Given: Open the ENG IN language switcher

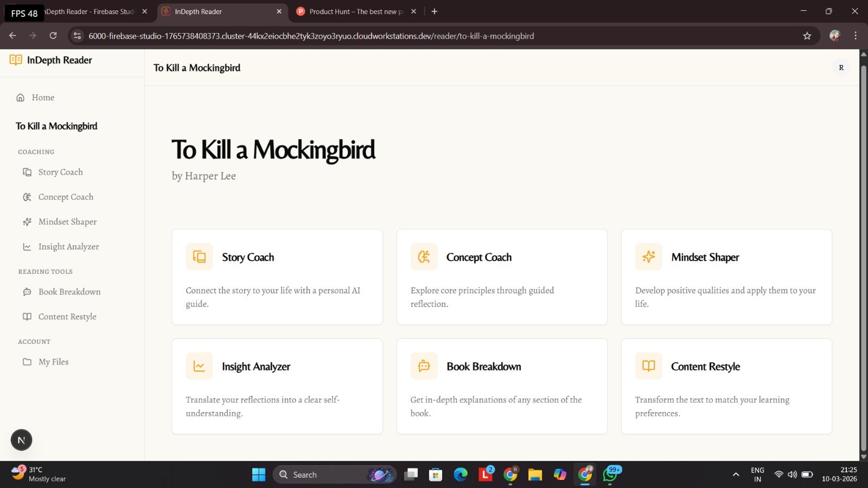Looking at the screenshot, I should coord(757,474).
